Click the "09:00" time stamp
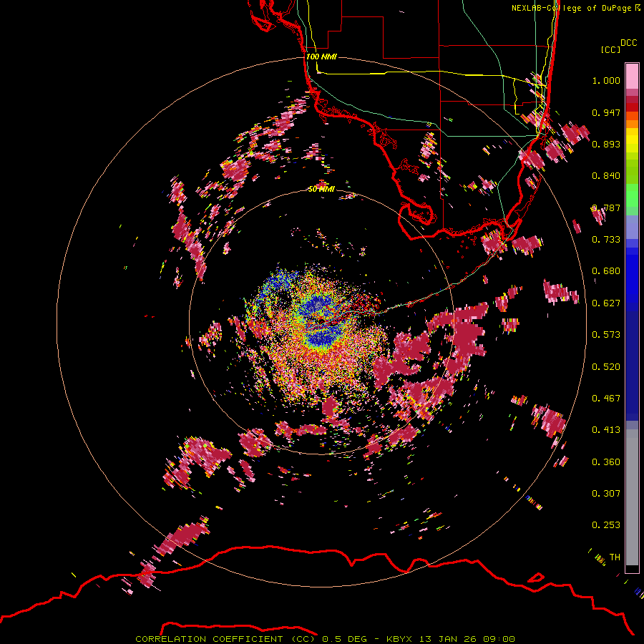The width and height of the screenshot is (644, 644). [x=498, y=639]
